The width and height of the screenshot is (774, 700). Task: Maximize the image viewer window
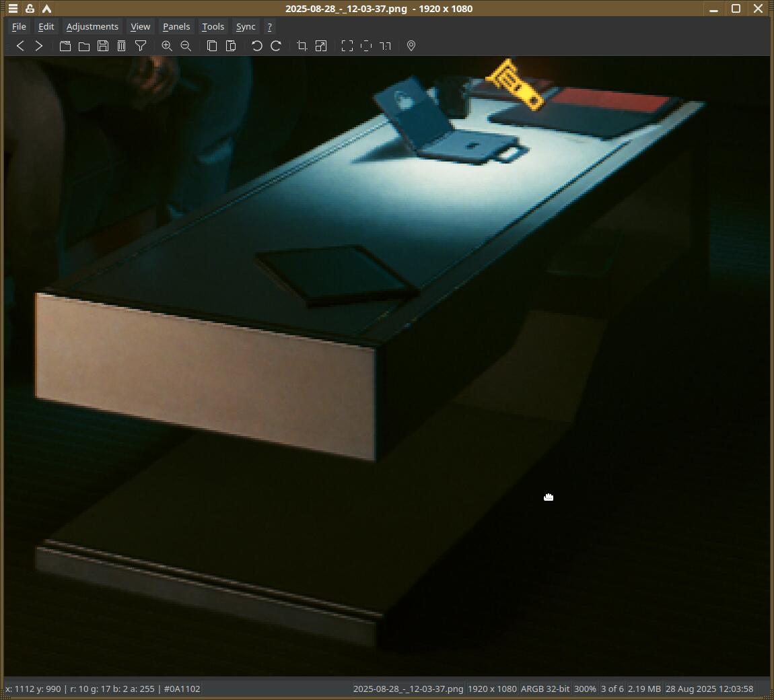(736, 8)
